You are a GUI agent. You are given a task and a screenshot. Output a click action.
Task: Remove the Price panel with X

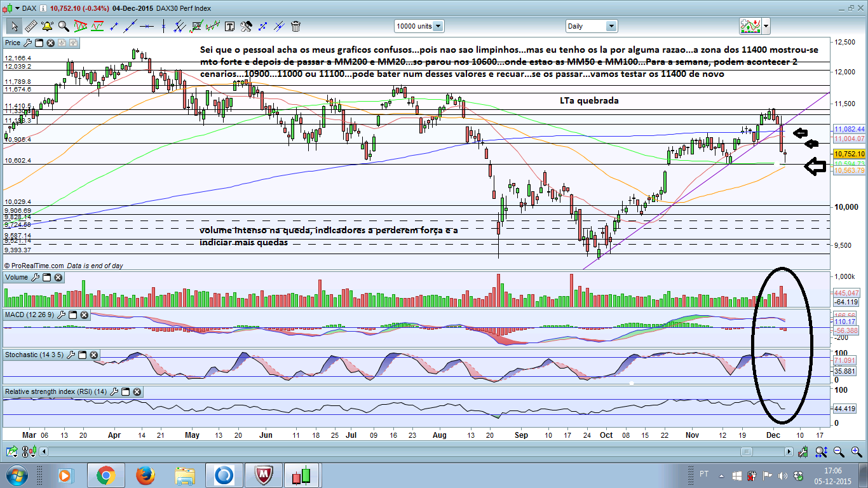pyautogui.click(x=50, y=43)
